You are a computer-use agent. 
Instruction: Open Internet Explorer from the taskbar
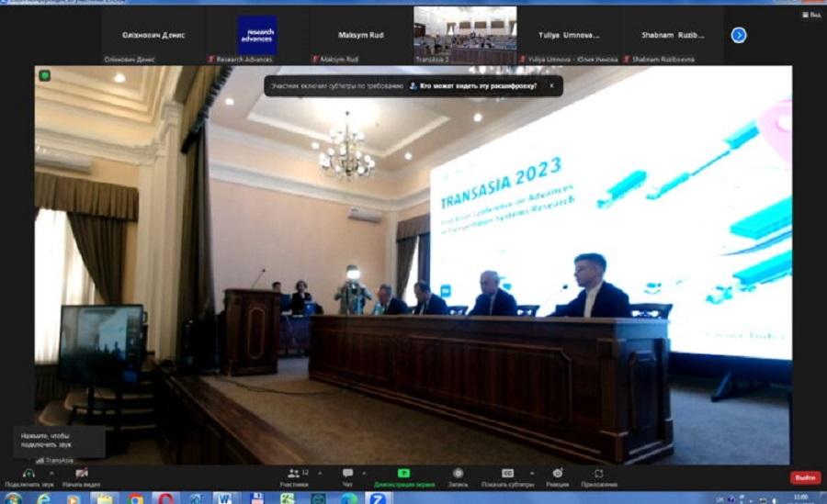[43, 498]
